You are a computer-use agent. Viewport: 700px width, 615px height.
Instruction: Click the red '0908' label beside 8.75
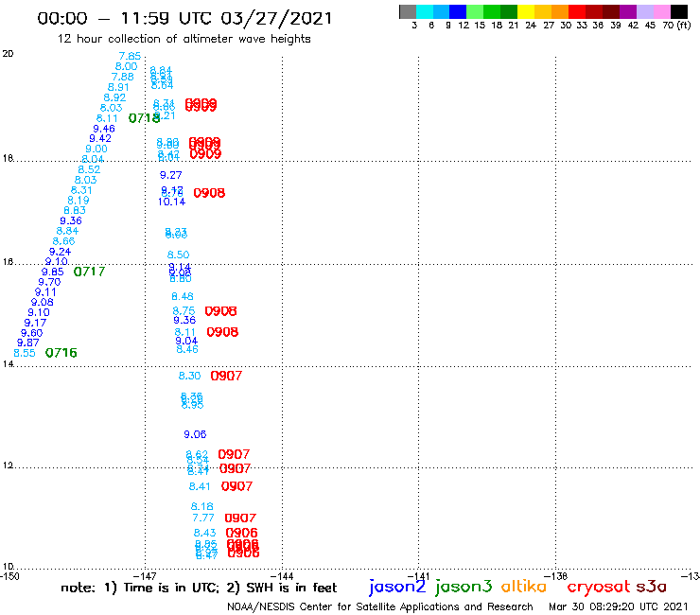(x=220, y=311)
